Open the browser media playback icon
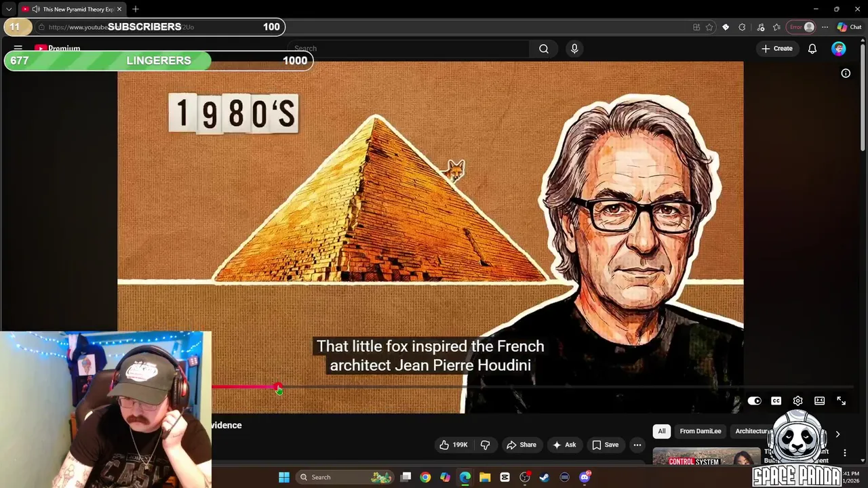868x488 pixels. 761,27
